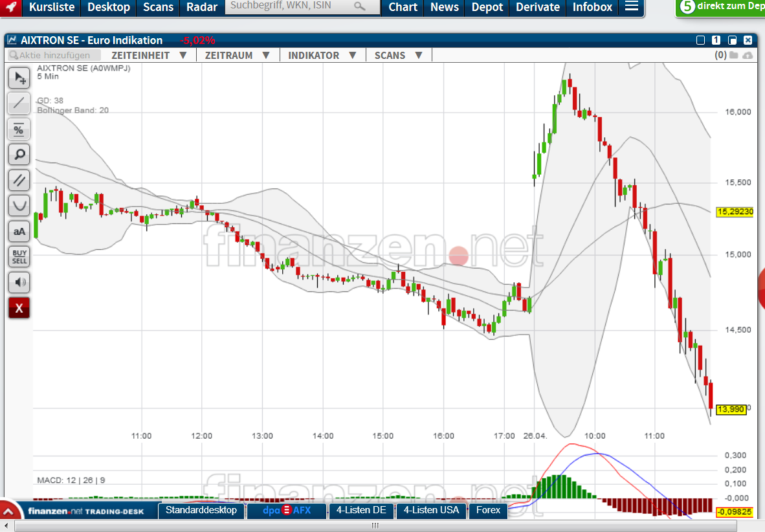Image resolution: width=765 pixels, height=532 pixels.
Task: Activate the magnifier zoom tool
Action: [19, 155]
